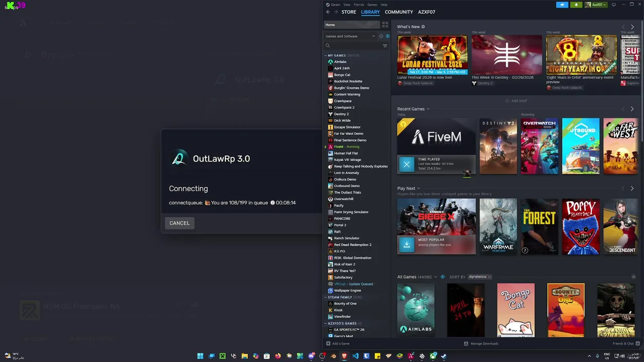Open the Alphabetical sort dropdown
This screenshot has width=644, height=362.
tap(479, 277)
